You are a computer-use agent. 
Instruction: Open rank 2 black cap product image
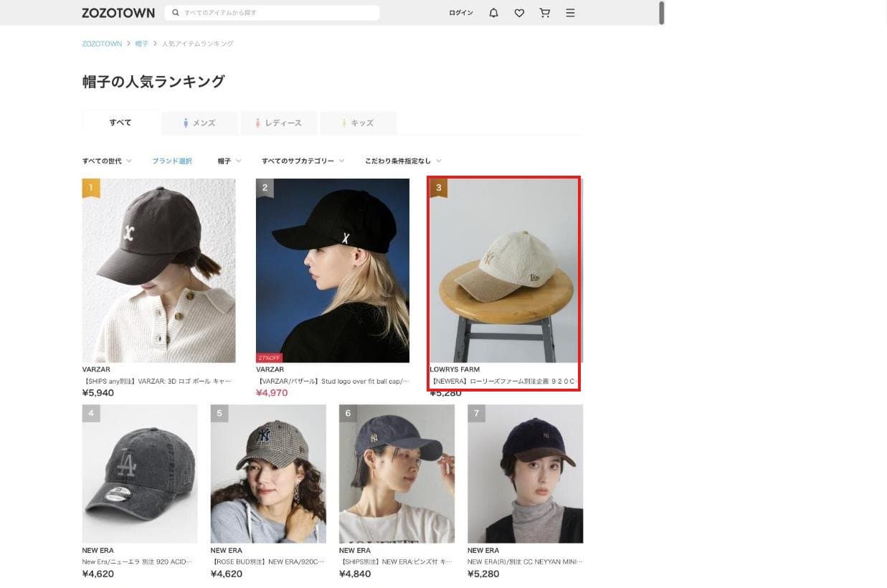[x=333, y=270]
